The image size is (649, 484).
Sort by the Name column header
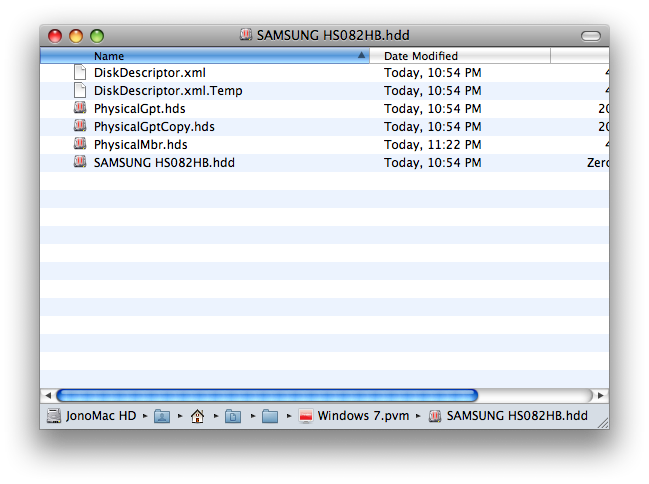point(204,56)
